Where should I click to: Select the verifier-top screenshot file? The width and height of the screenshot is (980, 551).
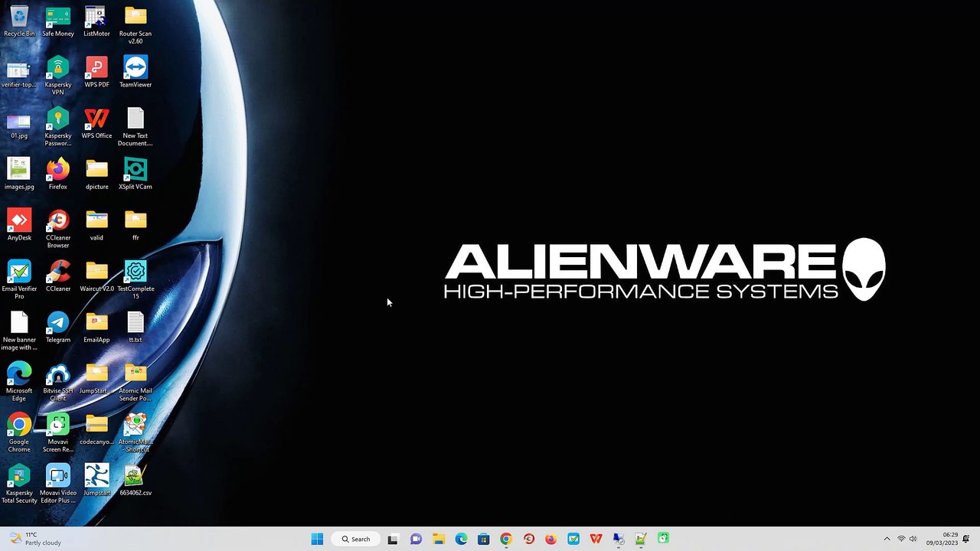click(19, 73)
